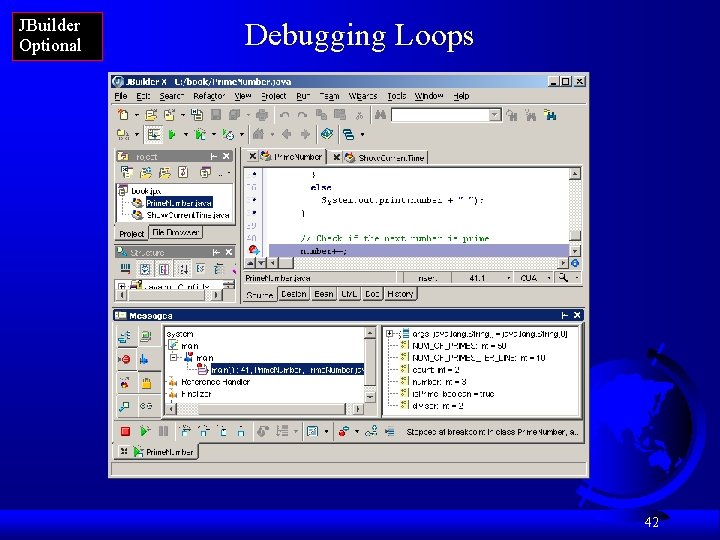Collapse the main thread node

173,357
